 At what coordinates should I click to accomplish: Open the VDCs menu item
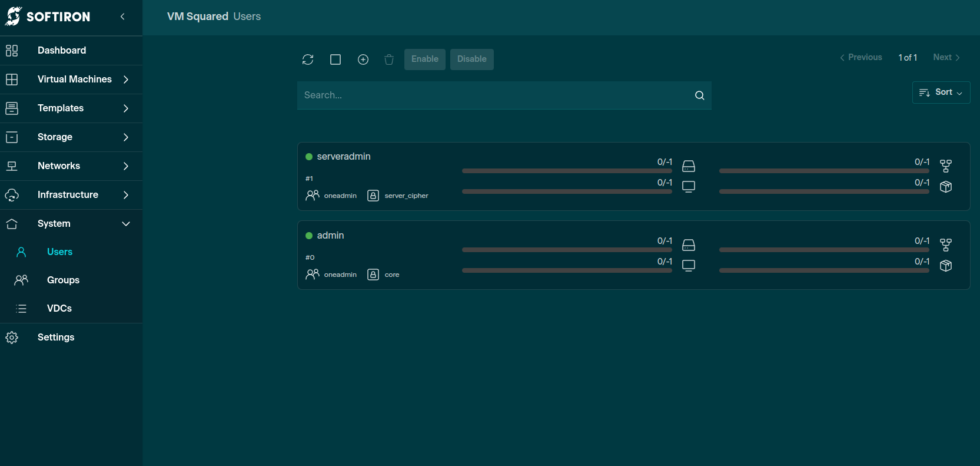59,309
